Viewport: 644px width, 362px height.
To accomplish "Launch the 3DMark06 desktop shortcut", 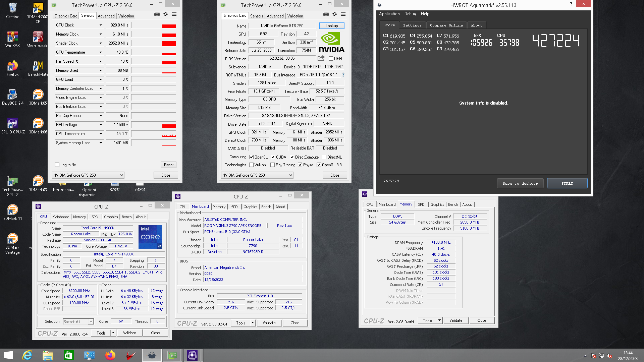I will pyautogui.click(x=38, y=126).
